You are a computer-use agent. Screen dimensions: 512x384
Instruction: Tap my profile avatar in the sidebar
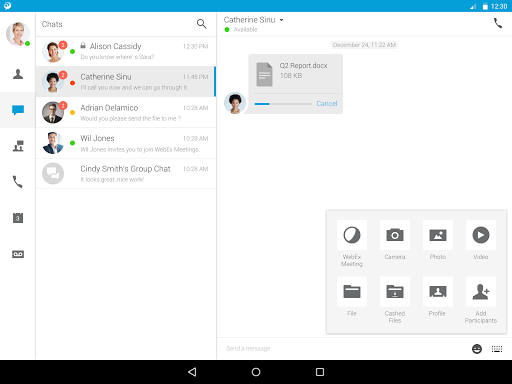pos(18,34)
